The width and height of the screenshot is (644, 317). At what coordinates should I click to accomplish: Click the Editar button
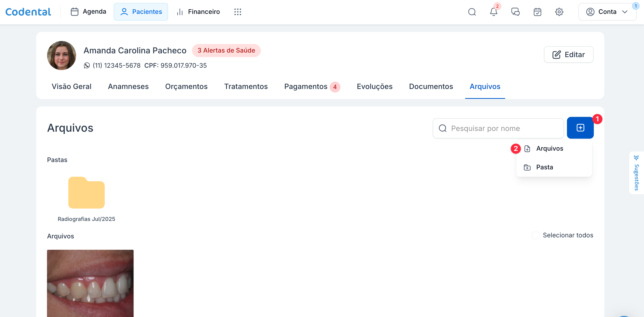click(568, 55)
